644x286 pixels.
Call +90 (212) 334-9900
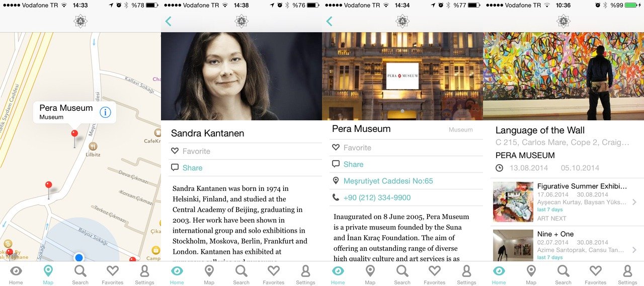coord(377,197)
